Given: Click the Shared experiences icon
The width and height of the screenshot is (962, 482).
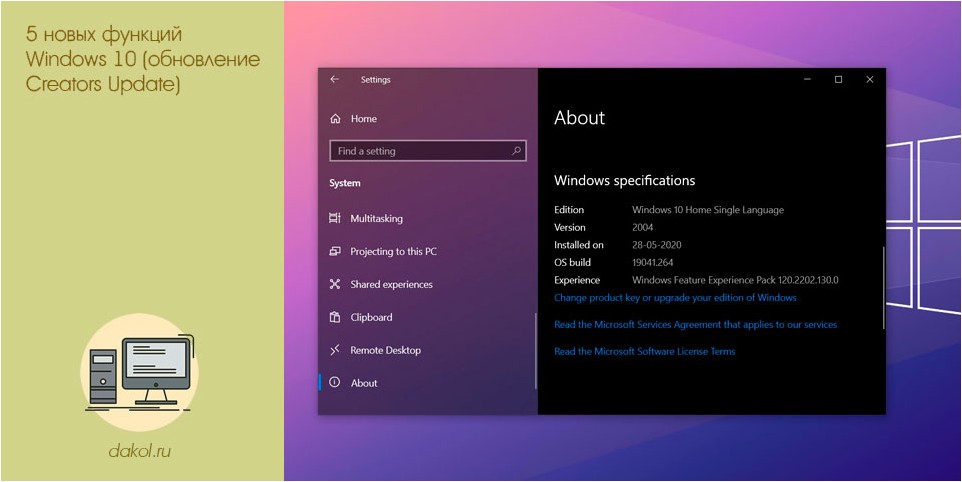Looking at the screenshot, I should click(335, 284).
